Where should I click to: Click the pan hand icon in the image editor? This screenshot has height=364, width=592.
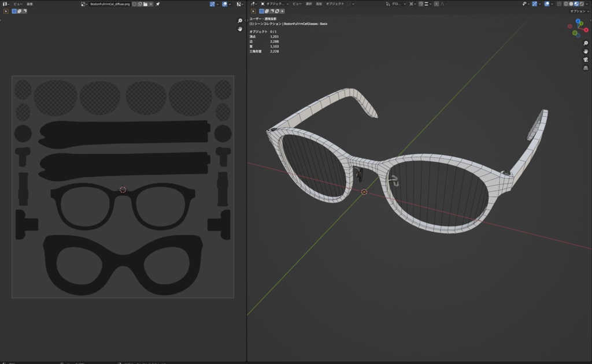(240, 29)
